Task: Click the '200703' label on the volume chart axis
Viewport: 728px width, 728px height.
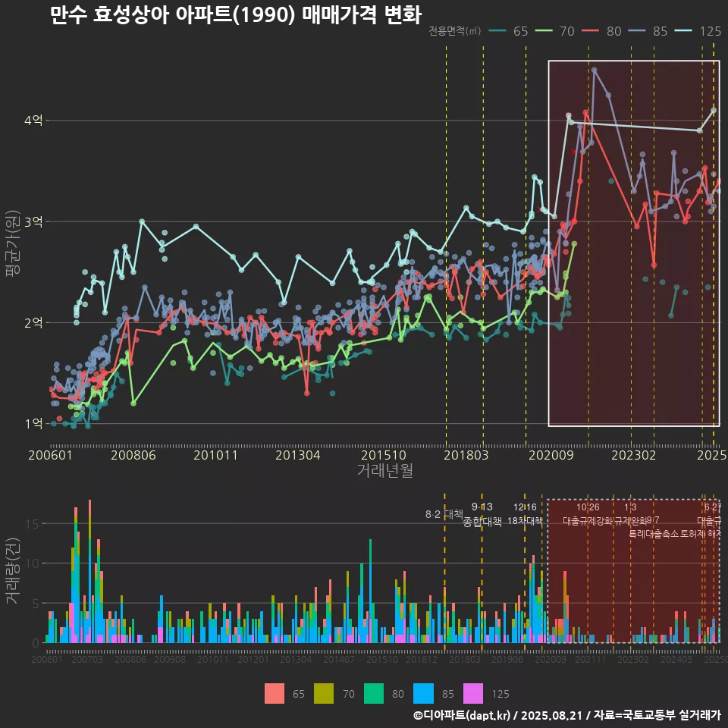Action: tap(87, 659)
